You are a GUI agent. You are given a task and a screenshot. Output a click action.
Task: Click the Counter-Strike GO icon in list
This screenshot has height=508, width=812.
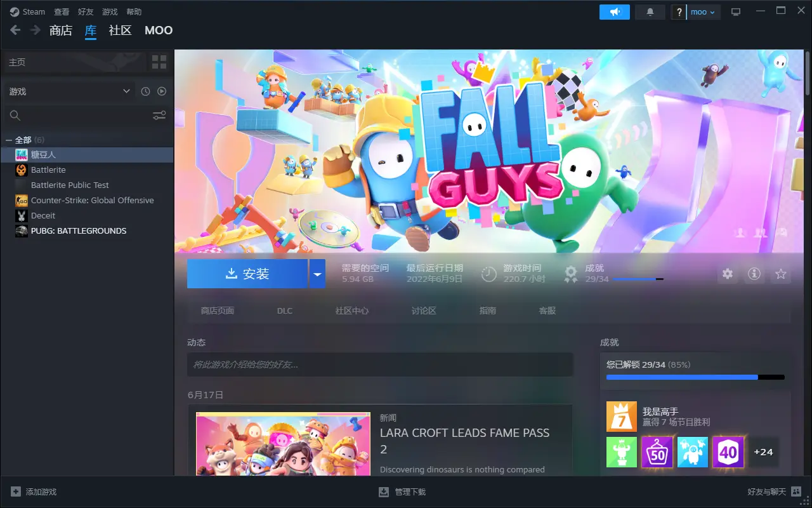click(22, 200)
